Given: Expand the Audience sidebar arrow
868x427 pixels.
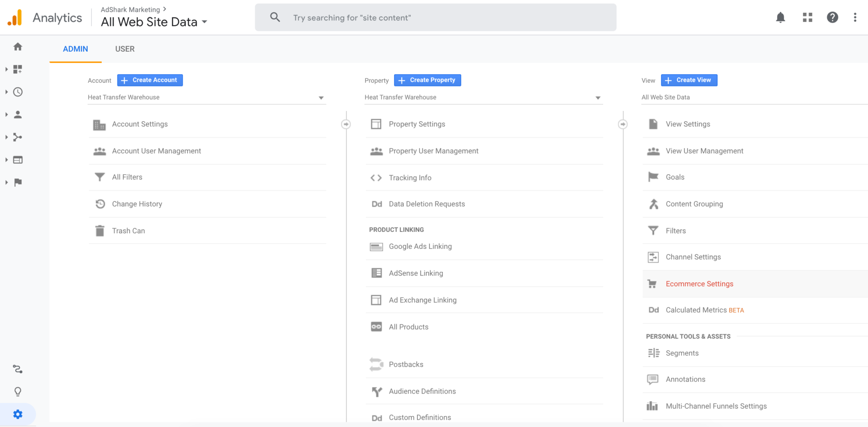Looking at the screenshot, I should coord(6,114).
